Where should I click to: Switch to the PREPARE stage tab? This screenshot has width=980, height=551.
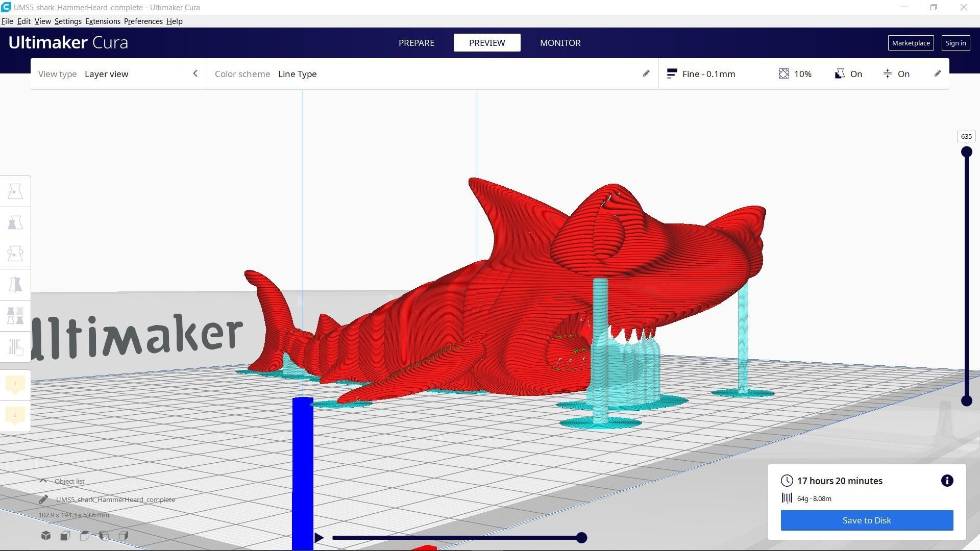tap(416, 43)
